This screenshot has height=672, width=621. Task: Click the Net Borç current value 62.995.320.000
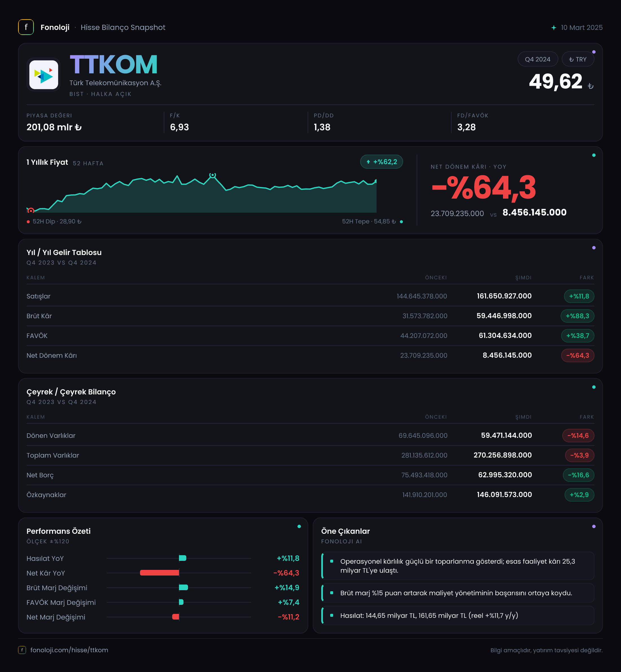point(505,475)
